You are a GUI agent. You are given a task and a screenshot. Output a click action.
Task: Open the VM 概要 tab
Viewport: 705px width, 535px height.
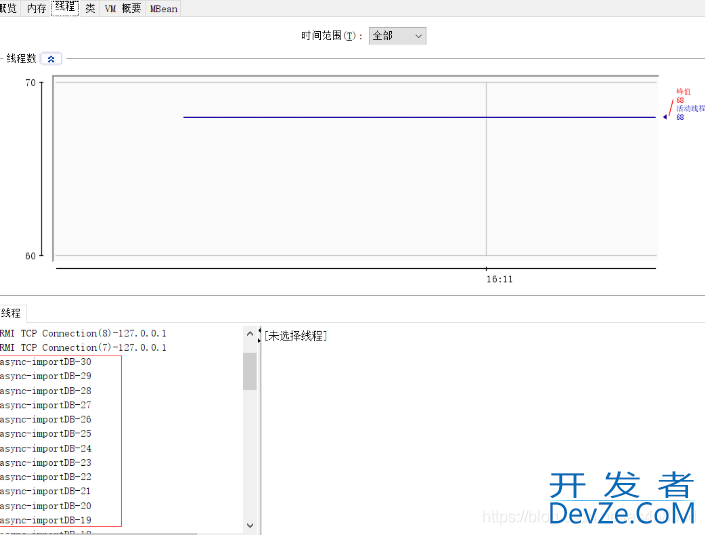click(x=123, y=9)
